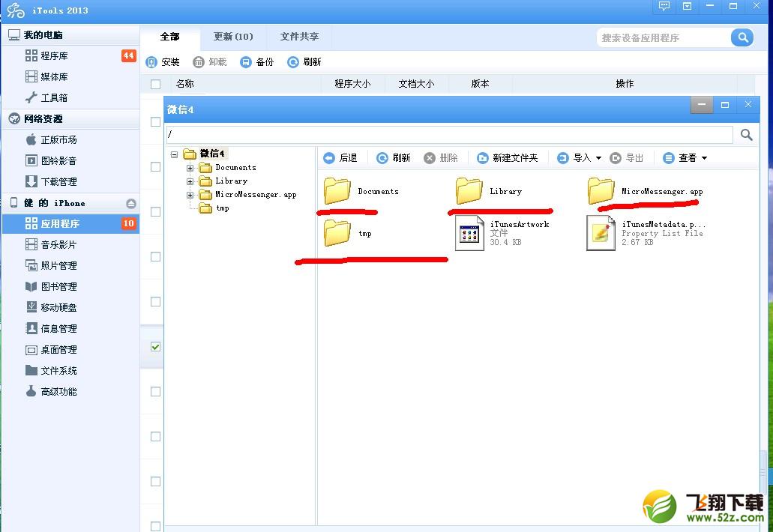Open 工具箱 toolbox
The height and width of the screenshot is (532, 773).
point(70,97)
